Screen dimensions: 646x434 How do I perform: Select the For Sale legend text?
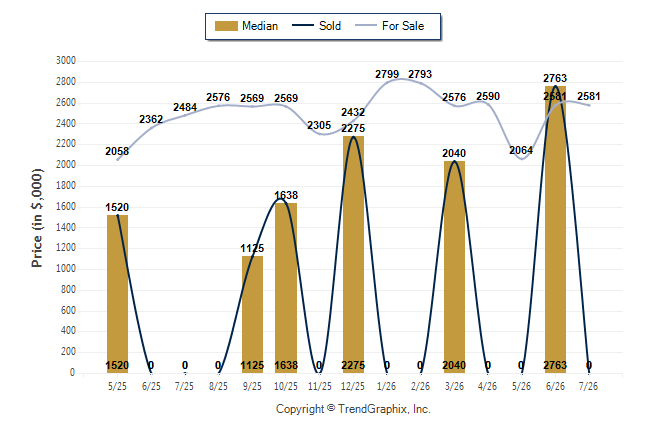pyautogui.click(x=403, y=26)
